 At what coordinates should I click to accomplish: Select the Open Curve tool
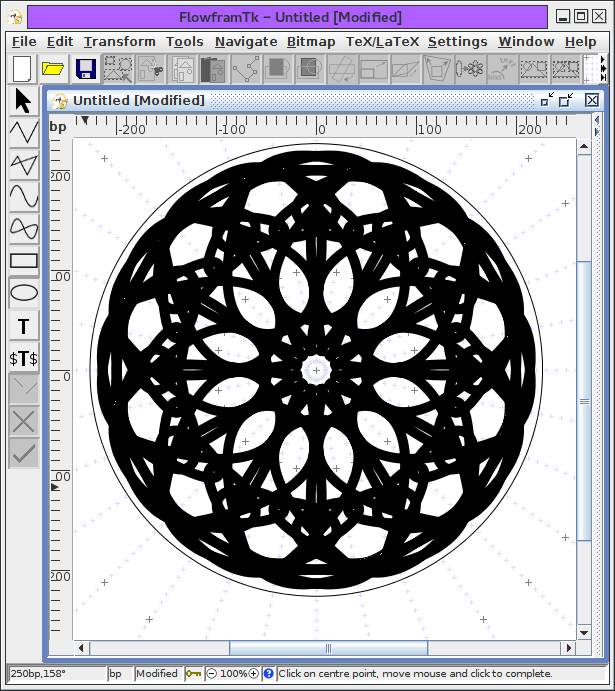click(24, 197)
